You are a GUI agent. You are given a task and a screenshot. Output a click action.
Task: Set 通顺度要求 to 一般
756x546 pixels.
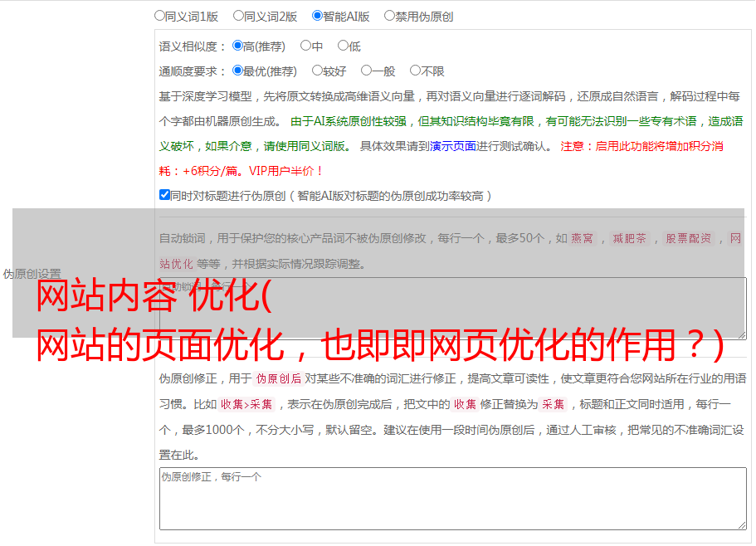click(367, 71)
